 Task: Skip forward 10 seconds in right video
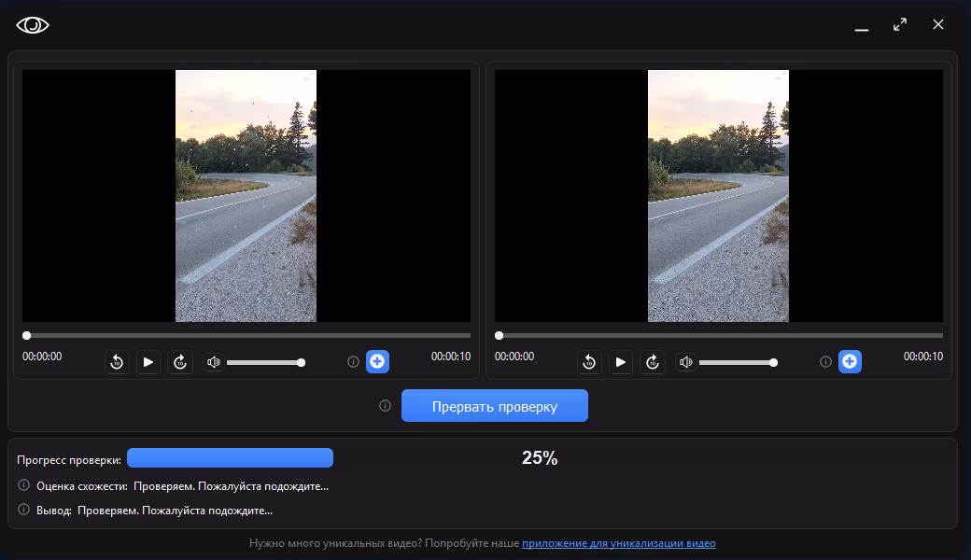pos(653,362)
